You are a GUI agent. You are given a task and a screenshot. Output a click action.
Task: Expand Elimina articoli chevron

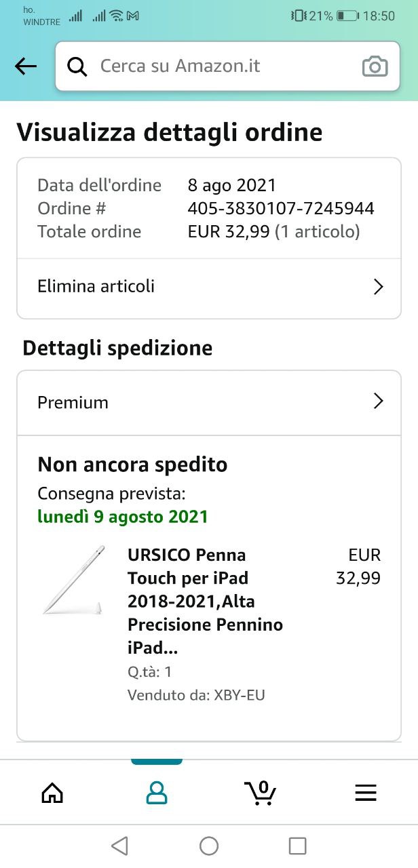point(379,287)
